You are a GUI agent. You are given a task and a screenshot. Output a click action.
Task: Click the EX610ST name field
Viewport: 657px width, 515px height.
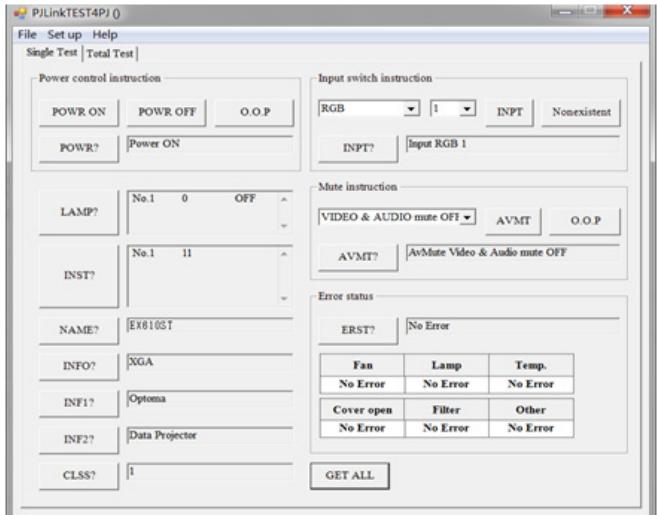(x=210, y=326)
